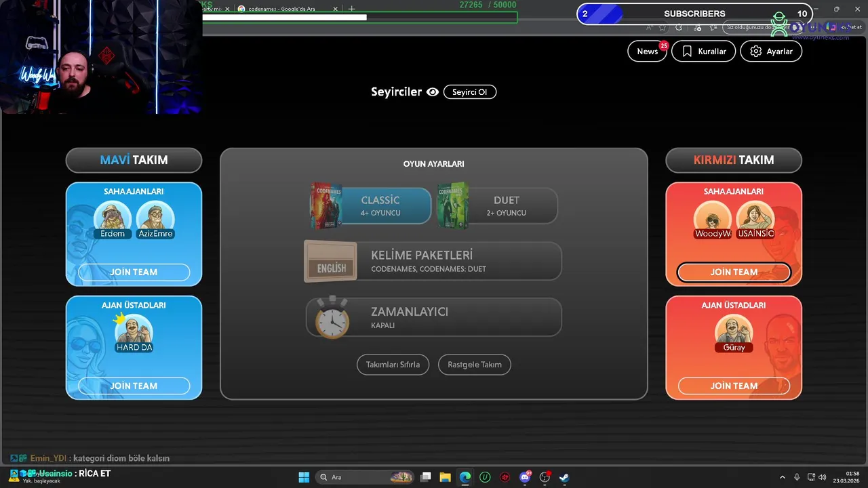Screen dimensions: 868x488
Task: Open Zamanlayıcı timer setting
Action: 434,317
